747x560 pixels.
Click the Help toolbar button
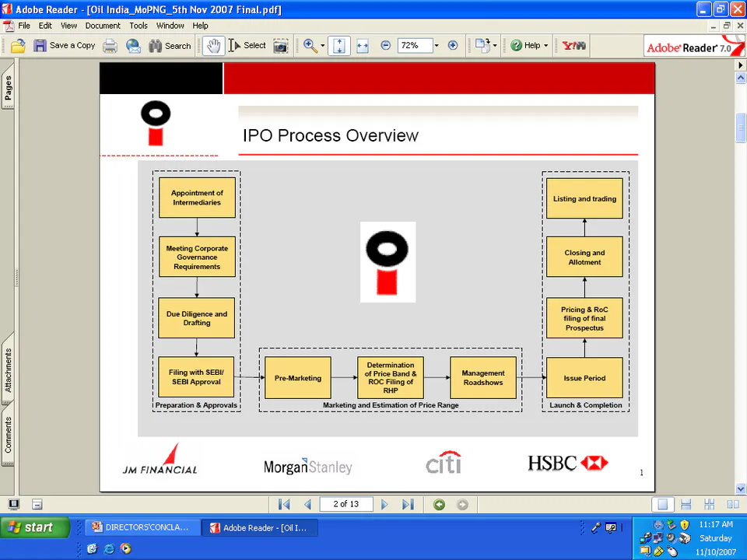click(525, 46)
